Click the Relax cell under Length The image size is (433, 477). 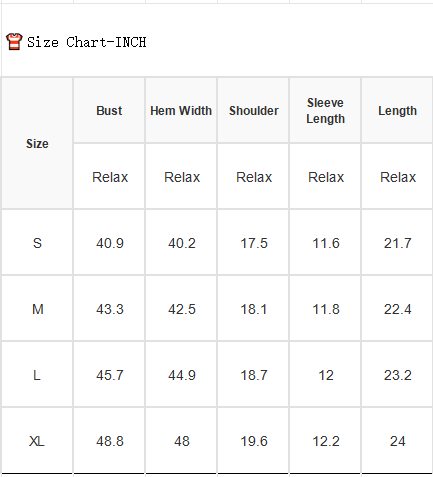(x=397, y=177)
